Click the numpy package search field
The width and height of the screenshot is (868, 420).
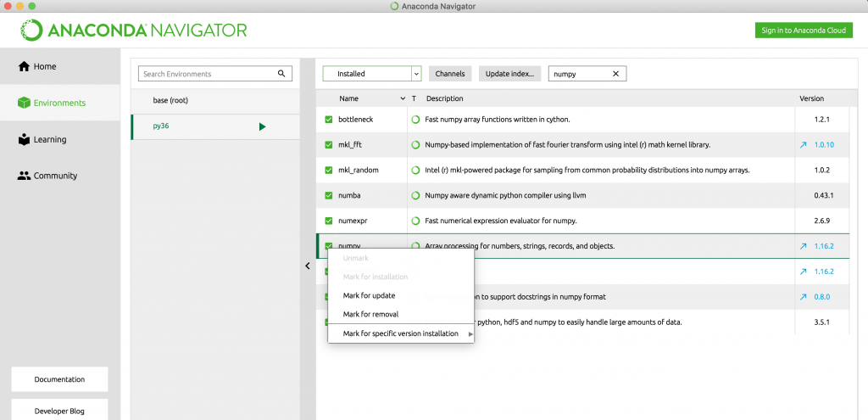[587, 74]
